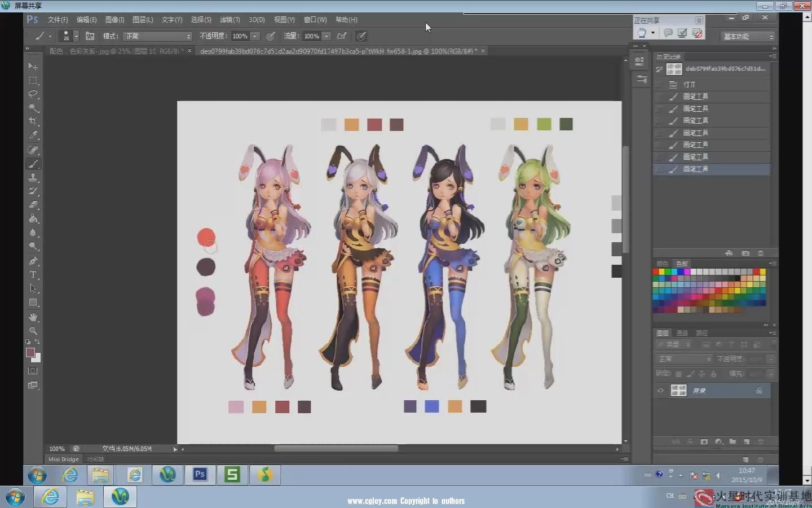
Task: Click the Mini Bridge panel label
Action: pos(63,459)
